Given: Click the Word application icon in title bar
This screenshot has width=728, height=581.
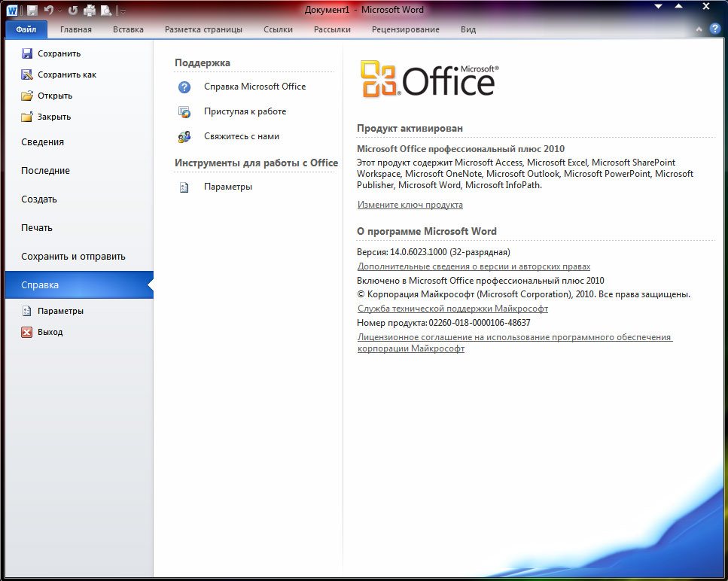Looking at the screenshot, I should (13, 11).
